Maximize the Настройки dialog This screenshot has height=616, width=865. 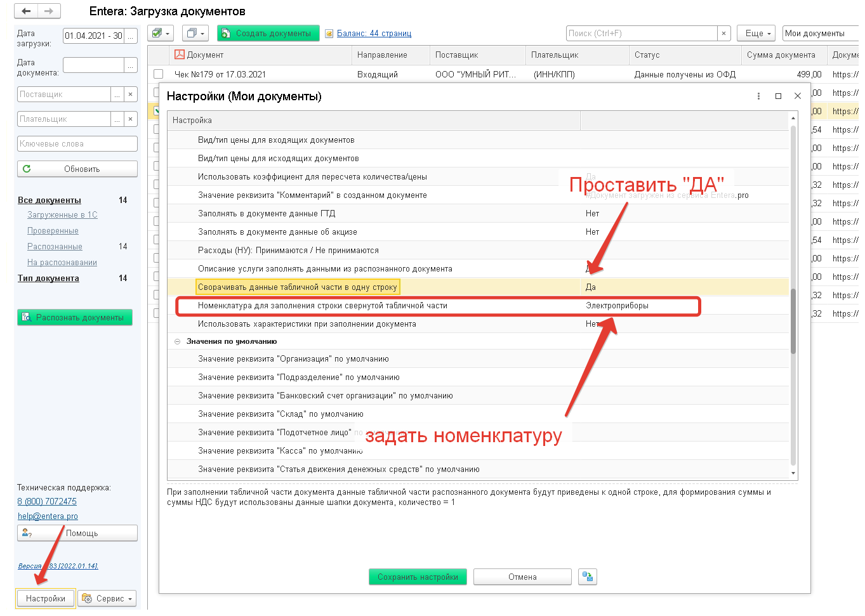(x=778, y=96)
